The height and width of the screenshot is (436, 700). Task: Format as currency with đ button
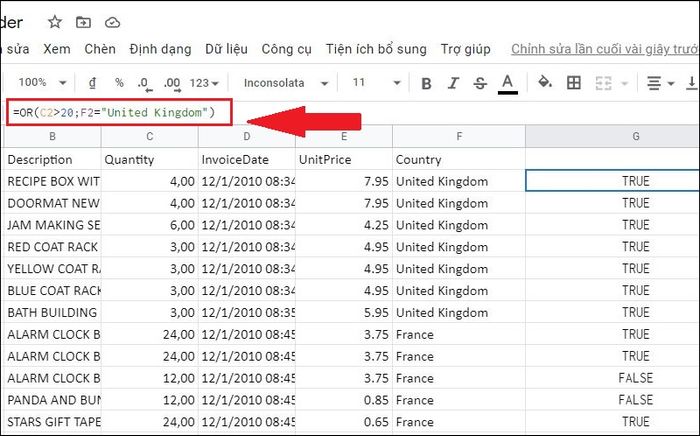(x=92, y=83)
